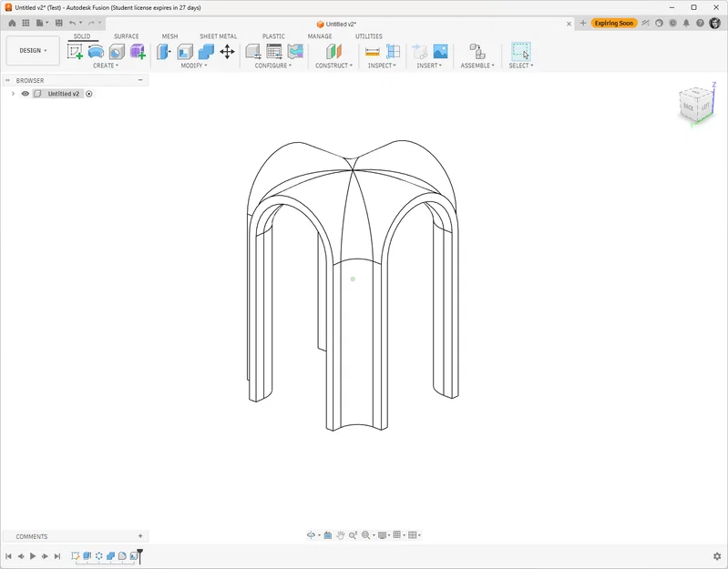Click the timeline Play button
The image size is (728, 569).
point(33,556)
